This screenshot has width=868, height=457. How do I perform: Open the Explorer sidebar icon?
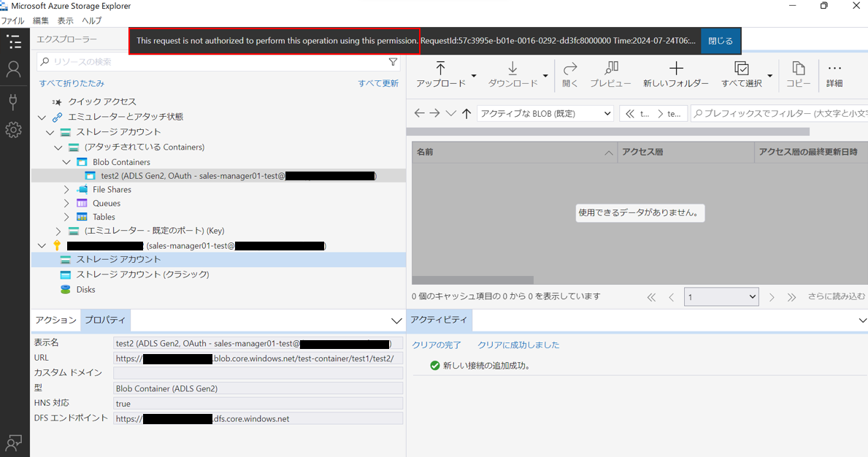point(14,42)
